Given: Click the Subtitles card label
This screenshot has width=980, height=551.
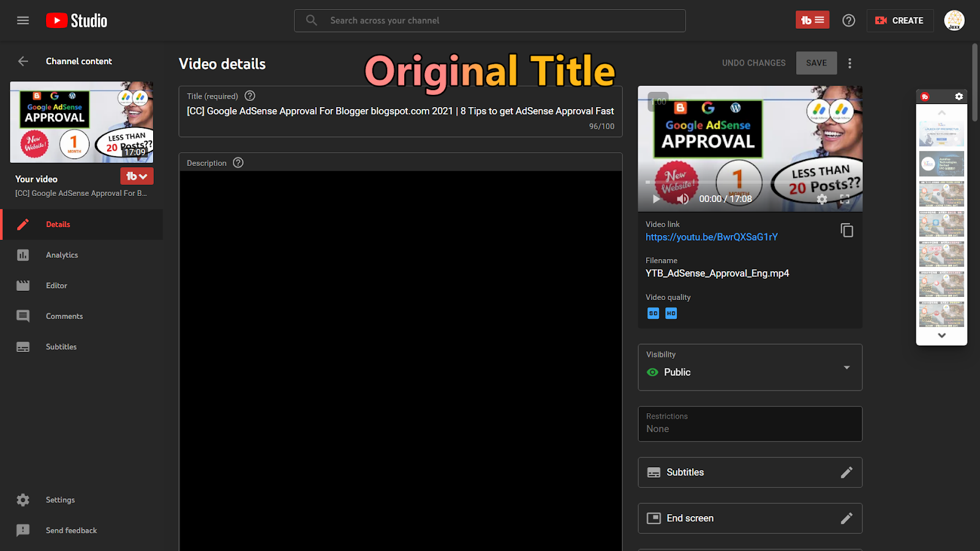Looking at the screenshot, I should pos(685,473).
